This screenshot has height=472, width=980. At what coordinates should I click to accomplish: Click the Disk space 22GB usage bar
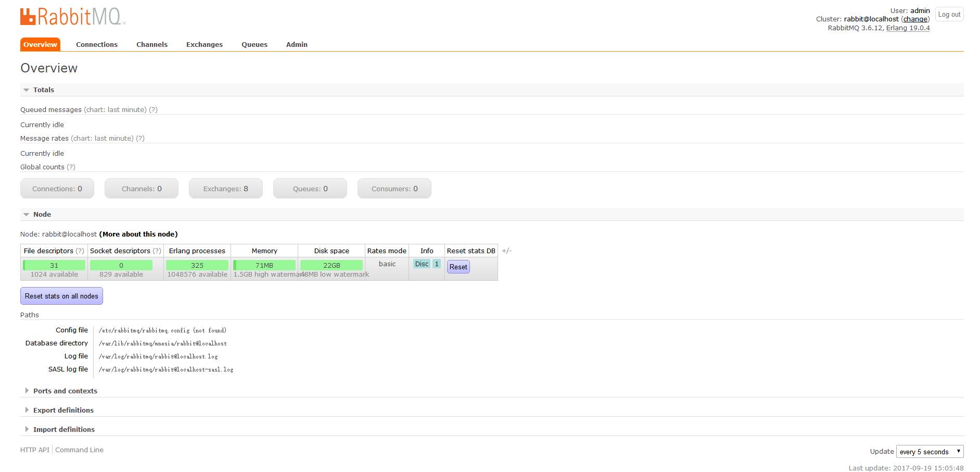[332, 265]
